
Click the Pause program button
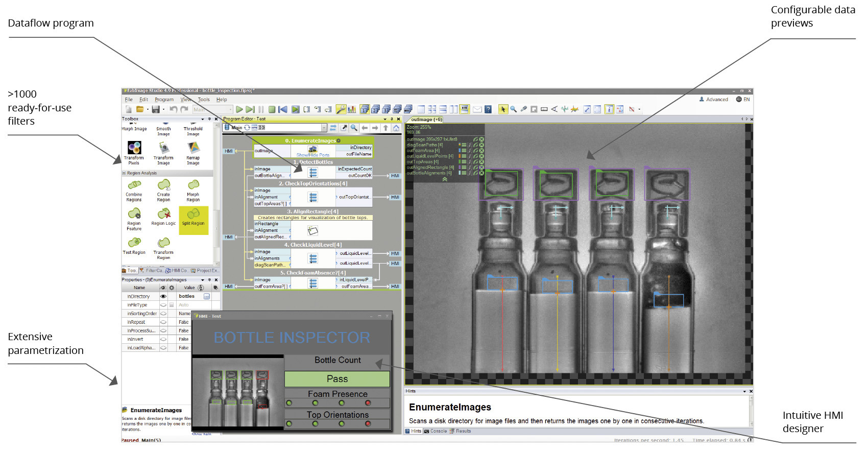coord(261,109)
